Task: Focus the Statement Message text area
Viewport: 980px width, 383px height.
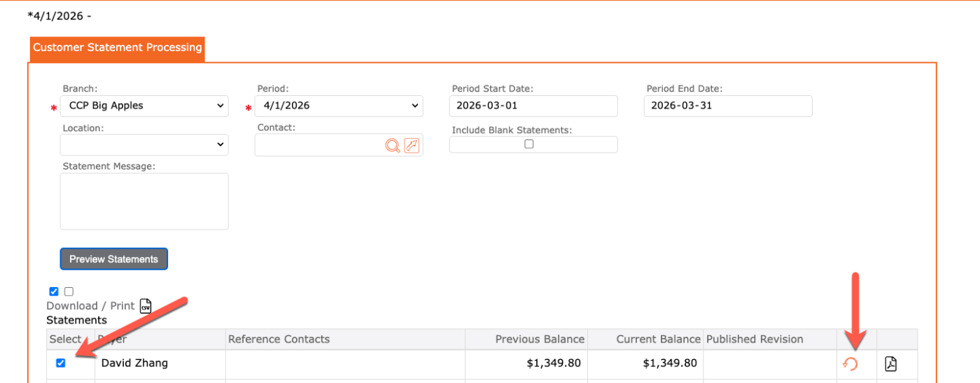Action: coord(144,201)
